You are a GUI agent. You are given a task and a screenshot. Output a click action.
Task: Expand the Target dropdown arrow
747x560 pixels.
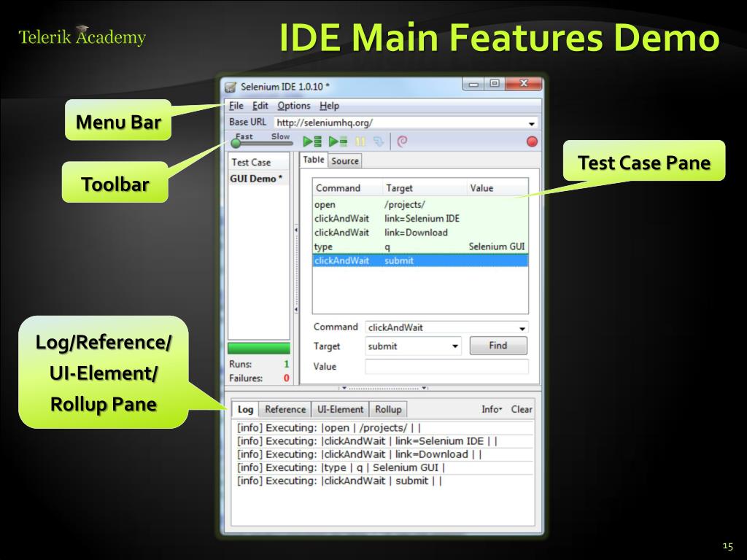tap(455, 346)
